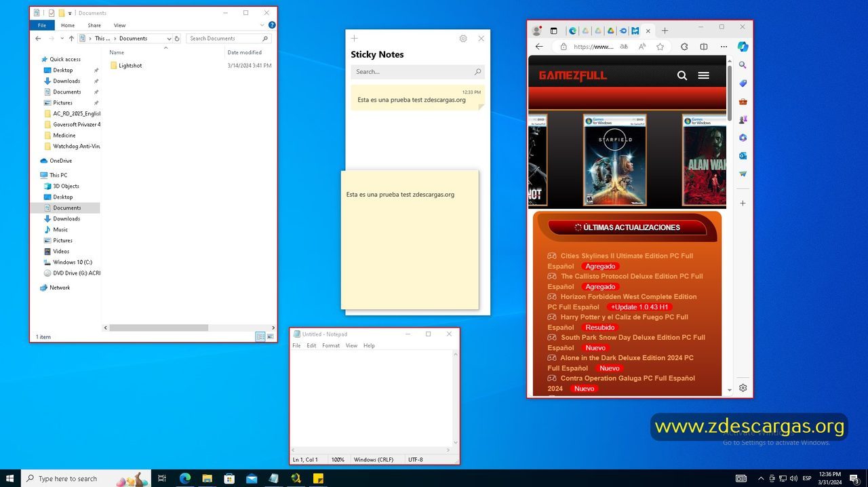Open the Notepad View menu
Image resolution: width=868 pixels, height=487 pixels.
tap(351, 345)
